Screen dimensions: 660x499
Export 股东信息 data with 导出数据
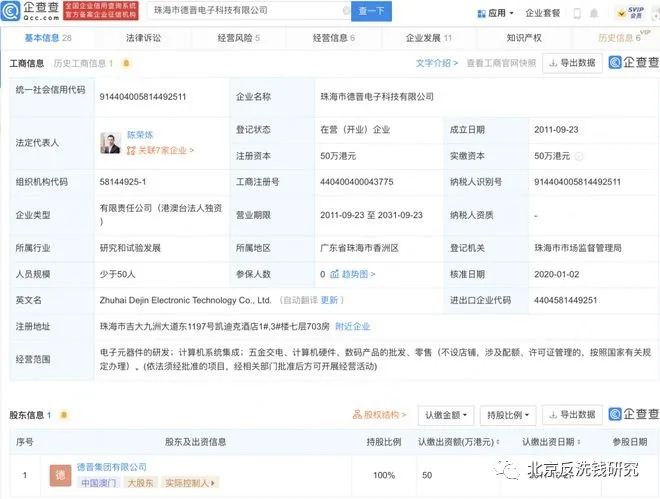pos(572,415)
